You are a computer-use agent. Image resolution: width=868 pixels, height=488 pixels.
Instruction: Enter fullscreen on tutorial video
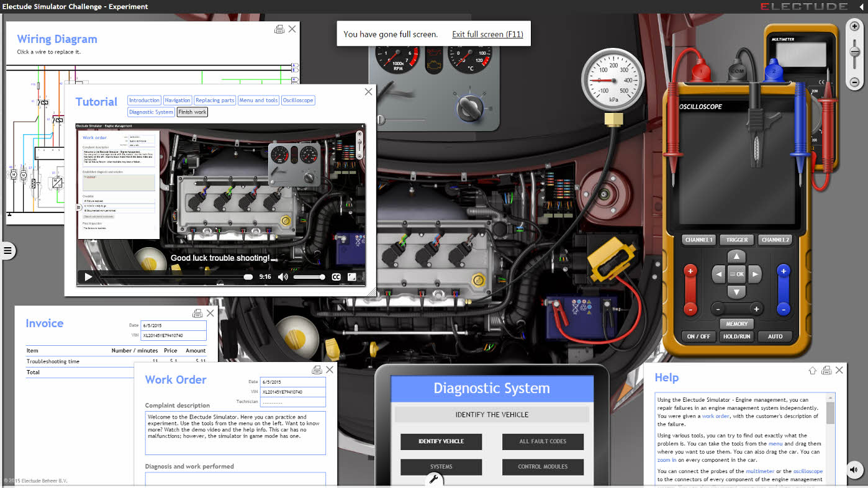[352, 277]
